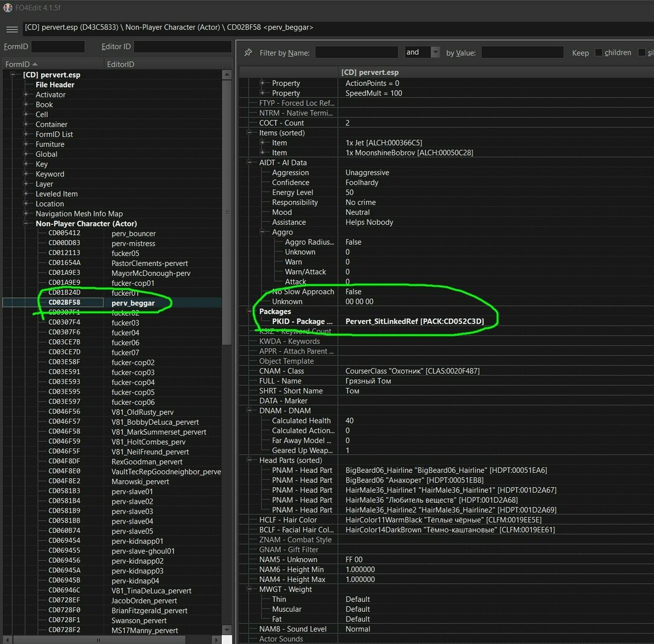Click the pin icon beside Filter by Name
Image resolution: width=654 pixels, height=644 pixels.
pyautogui.click(x=248, y=52)
